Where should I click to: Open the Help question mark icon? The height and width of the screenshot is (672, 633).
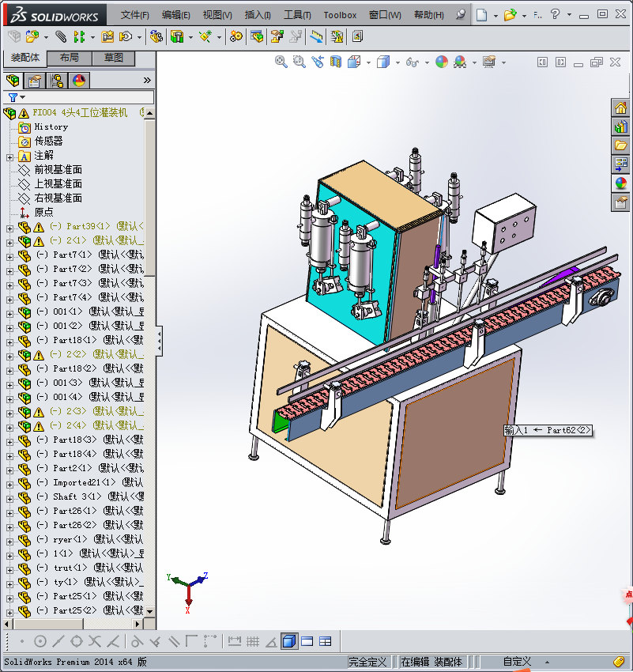coord(555,14)
